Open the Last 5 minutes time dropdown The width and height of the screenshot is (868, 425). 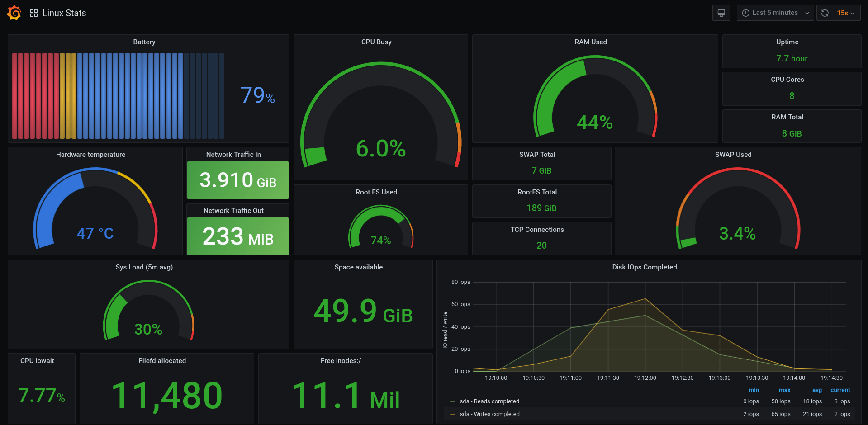tap(775, 13)
